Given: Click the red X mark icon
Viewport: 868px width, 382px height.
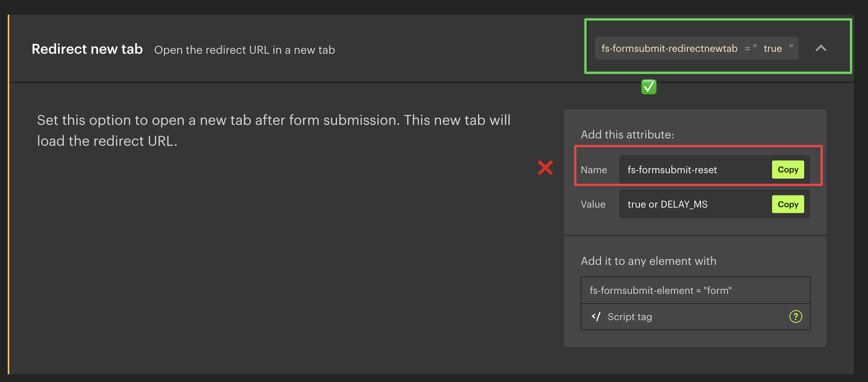Looking at the screenshot, I should tap(545, 168).
